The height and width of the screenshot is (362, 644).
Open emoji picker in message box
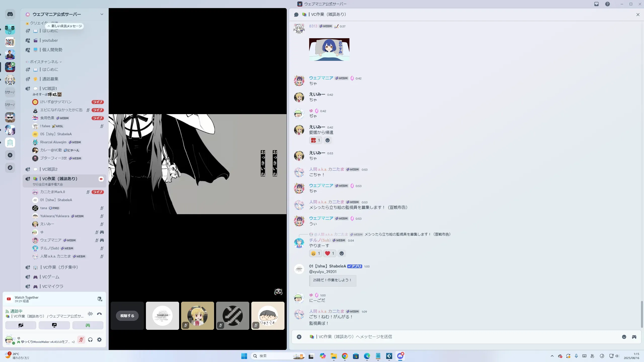coord(624,337)
